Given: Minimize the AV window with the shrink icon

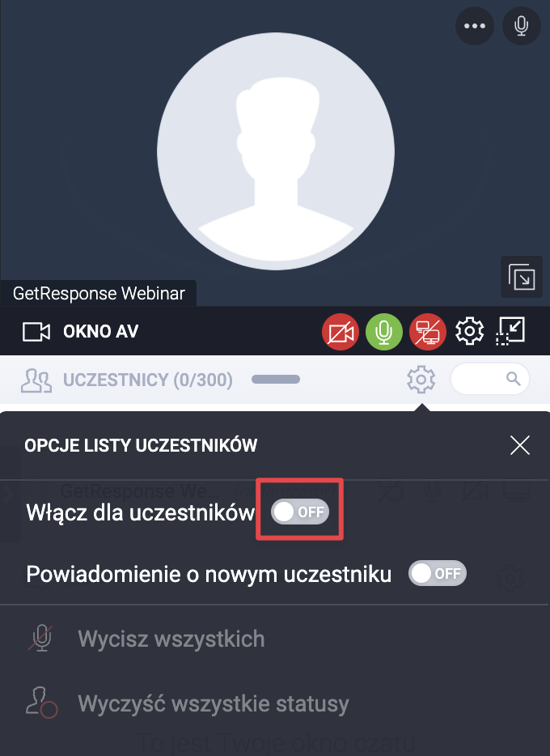Looking at the screenshot, I should 510,331.
